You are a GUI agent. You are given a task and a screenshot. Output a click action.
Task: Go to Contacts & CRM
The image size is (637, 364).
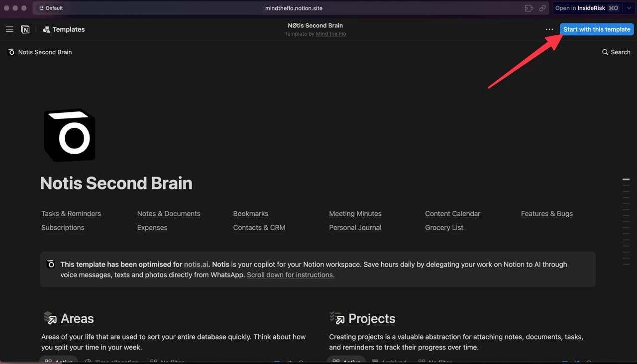coord(259,227)
